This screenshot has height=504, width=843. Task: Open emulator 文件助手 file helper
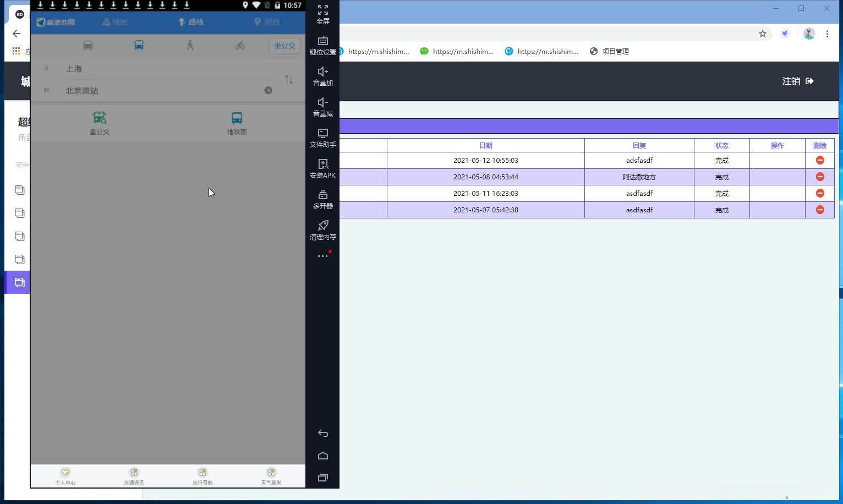point(323,138)
